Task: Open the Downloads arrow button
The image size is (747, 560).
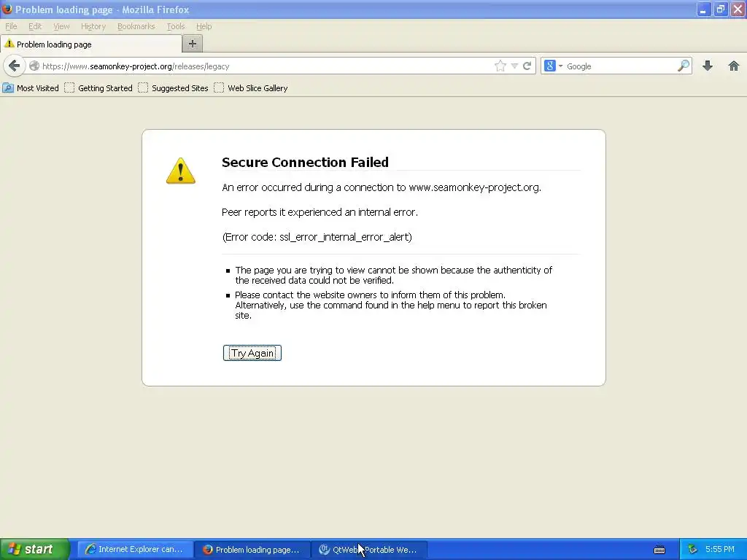Action: click(x=708, y=66)
